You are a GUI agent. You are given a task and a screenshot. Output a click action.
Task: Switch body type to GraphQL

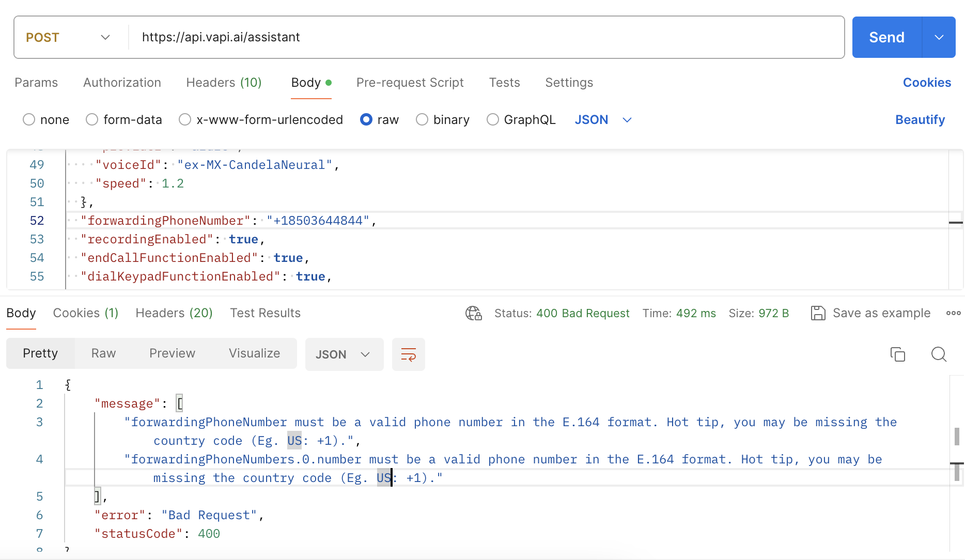492,119
